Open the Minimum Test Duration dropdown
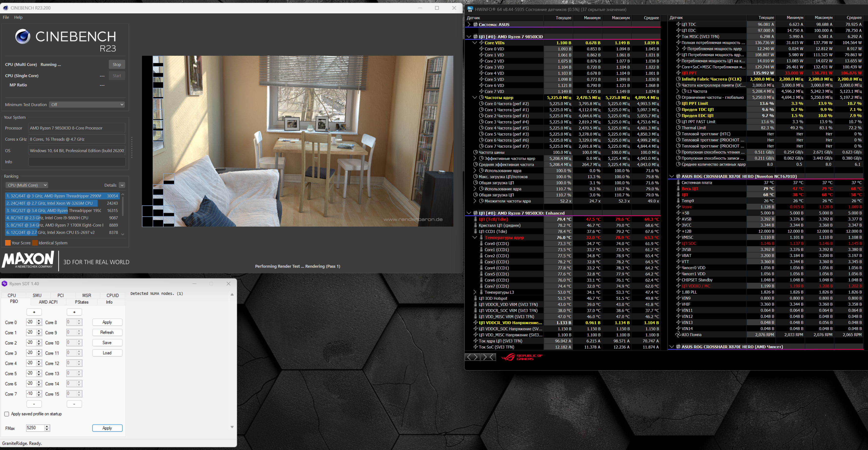This screenshot has width=868, height=450. (x=87, y=105)
